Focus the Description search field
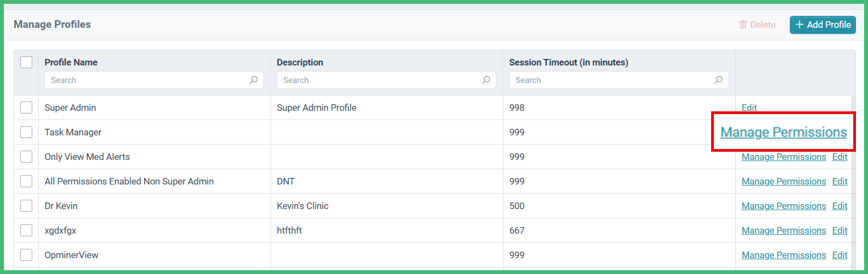 coord(380,80)
